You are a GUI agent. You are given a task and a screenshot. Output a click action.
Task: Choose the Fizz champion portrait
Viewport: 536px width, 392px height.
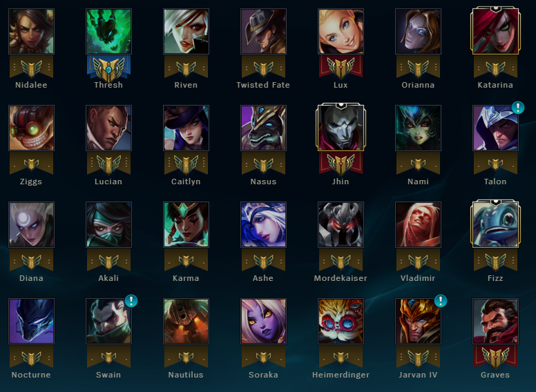click(x=495, y=224)
